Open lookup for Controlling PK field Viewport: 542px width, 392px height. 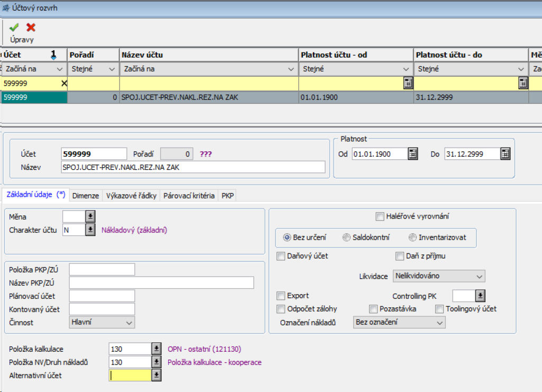(x=480, y=296)
